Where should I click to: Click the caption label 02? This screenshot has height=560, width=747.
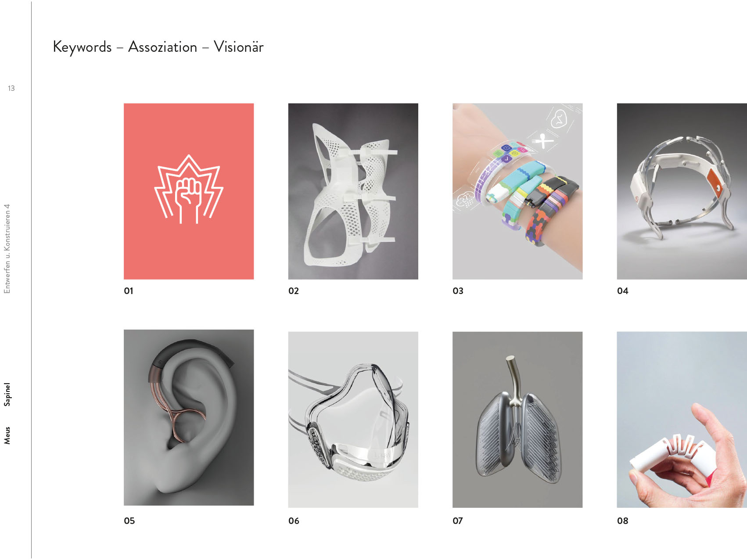pos(294,291)
